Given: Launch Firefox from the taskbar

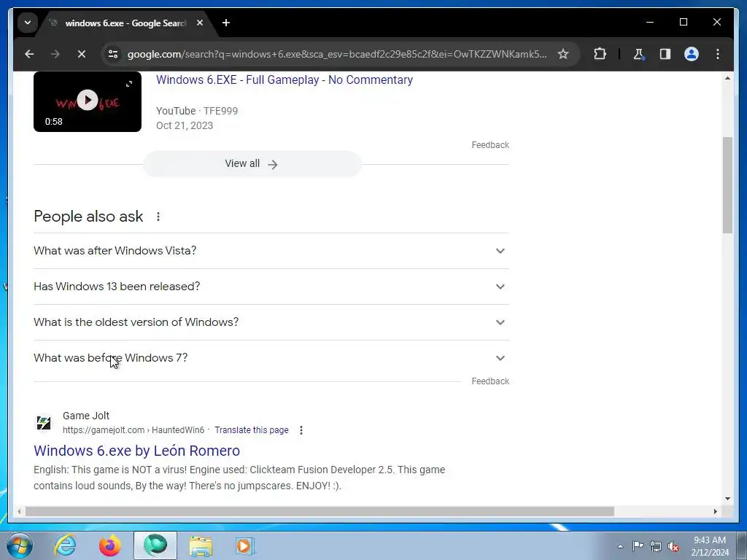Looking at the screenshot, I should pyautogui.click(x=109, y=545).
